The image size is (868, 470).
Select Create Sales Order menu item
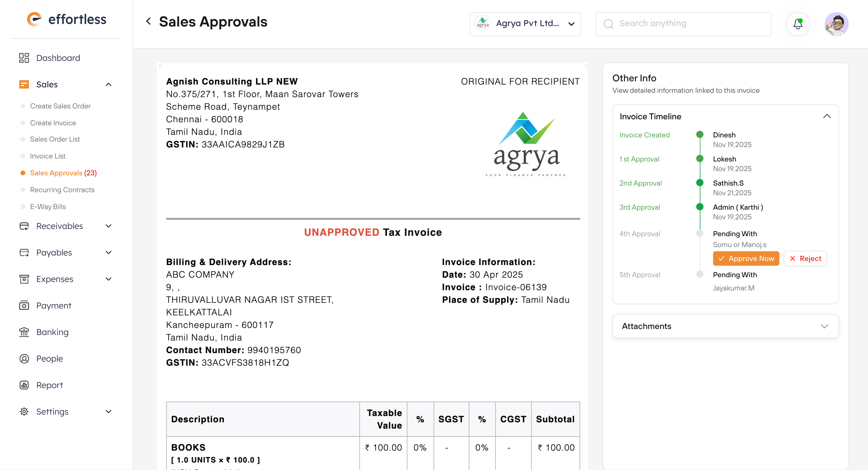[60, 106]
